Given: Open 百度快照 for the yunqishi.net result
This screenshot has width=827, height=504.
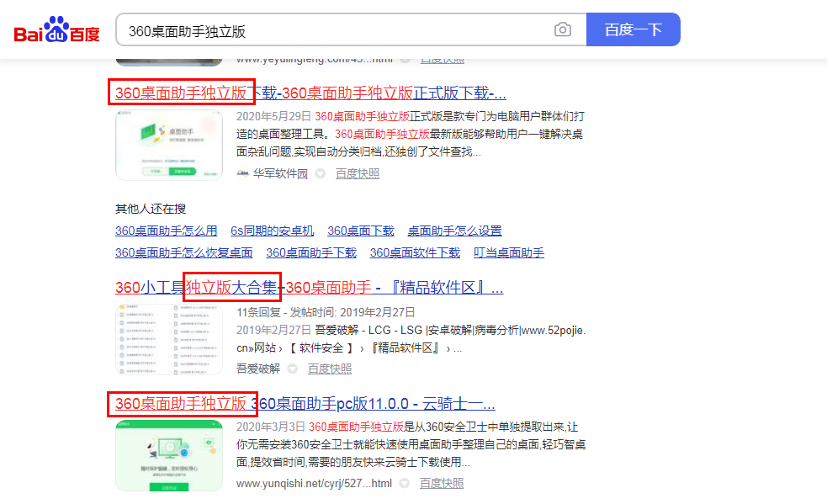Looking at the screenshot, I should (x=442, y=484).
